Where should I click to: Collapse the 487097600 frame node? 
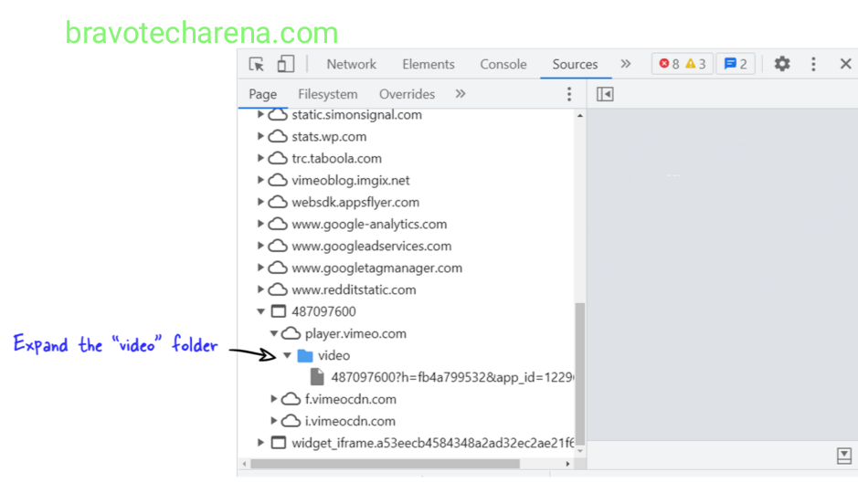coord(261,311)
